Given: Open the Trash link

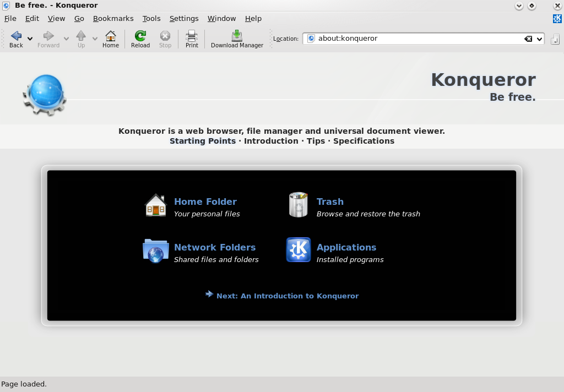Looking at the screenshot, I should (330, 202).
